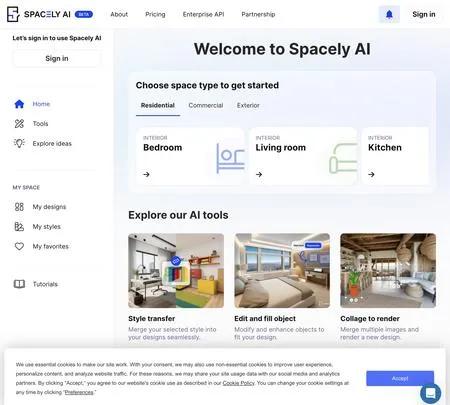
Task: Click the Collage to render title
Action: click(x=370, y=318)
